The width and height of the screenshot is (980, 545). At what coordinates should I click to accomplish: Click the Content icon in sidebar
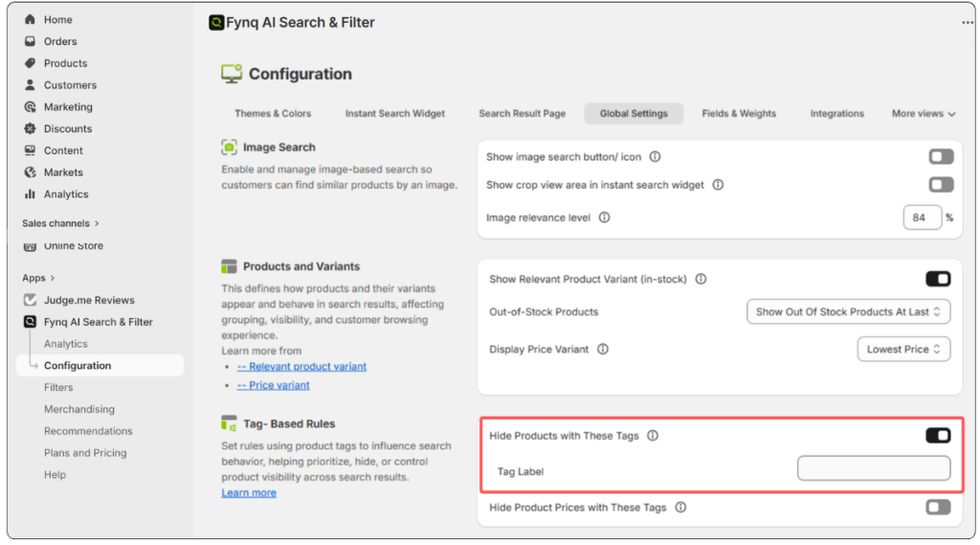tap(30, 150)
